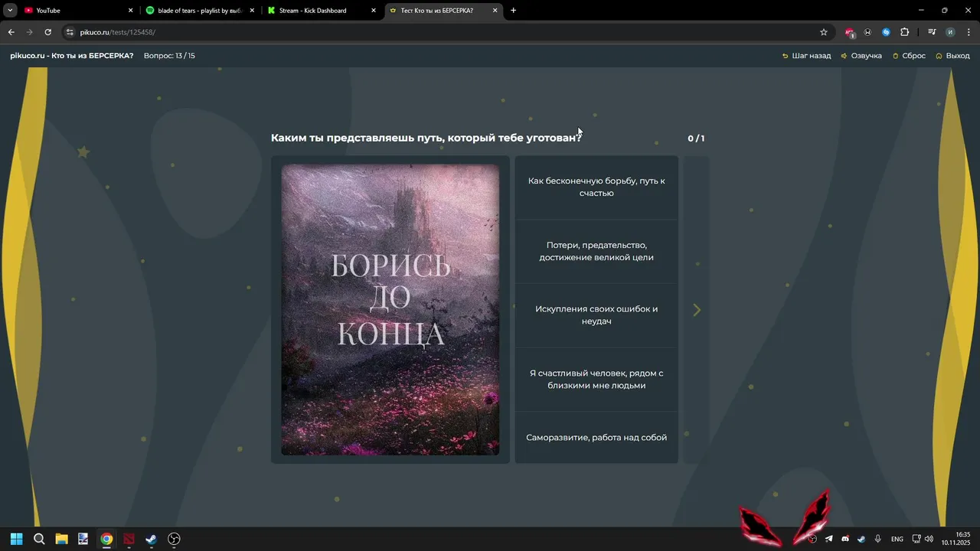
Task: Open the Chrome three-dot menu
Action: (x=969, y=32)
